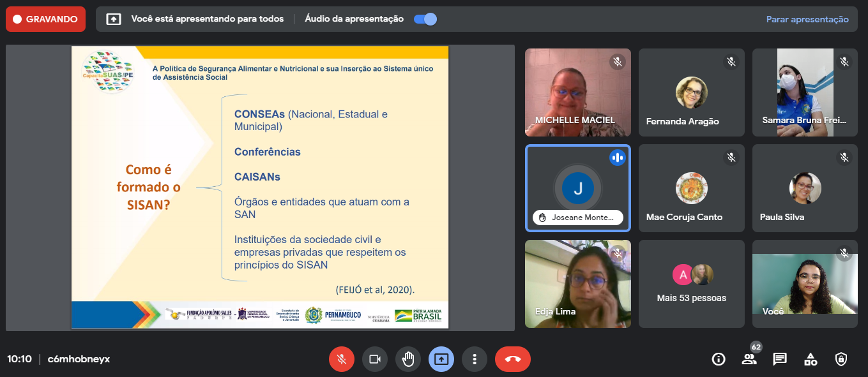Leave the call with red hang-up button
The width and height of the screenshot is (868, 377).
tap(512, 359)
